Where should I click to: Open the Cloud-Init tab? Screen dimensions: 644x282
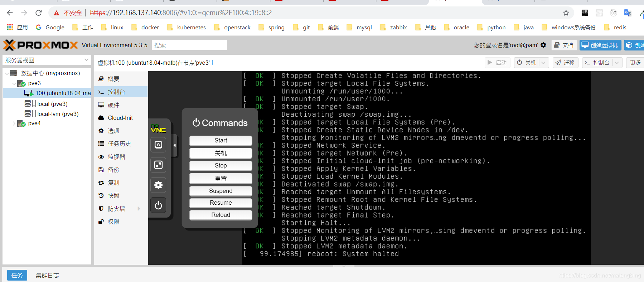121,118
